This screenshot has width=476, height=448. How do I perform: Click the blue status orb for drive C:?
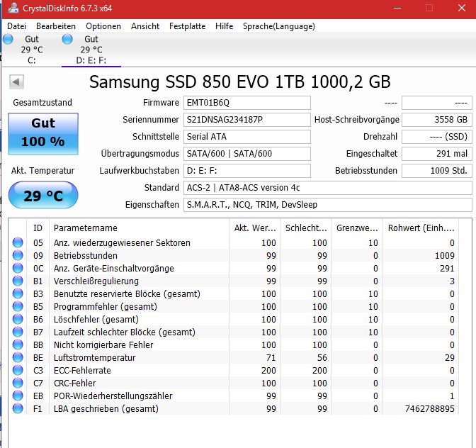point(8,39)
